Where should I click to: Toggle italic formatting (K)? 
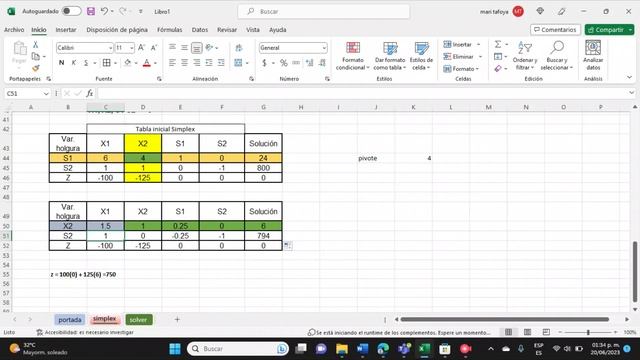pos(73,63)
